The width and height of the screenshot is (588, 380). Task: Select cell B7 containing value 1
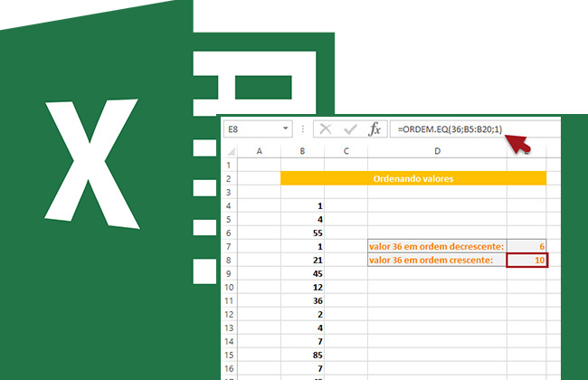pyautogui.click(x=302, y=246)
